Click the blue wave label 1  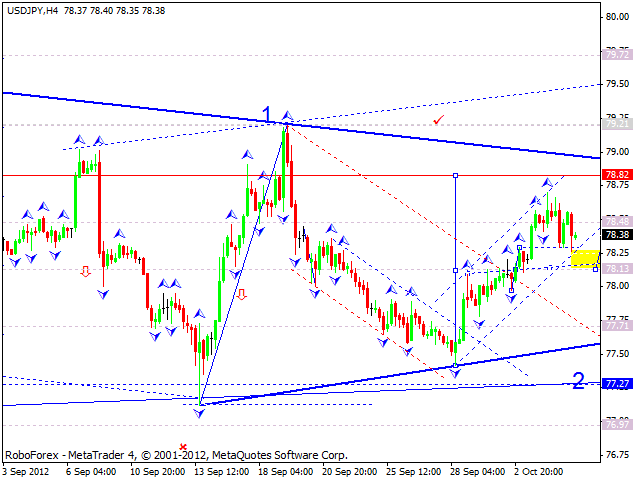point(267,113)
